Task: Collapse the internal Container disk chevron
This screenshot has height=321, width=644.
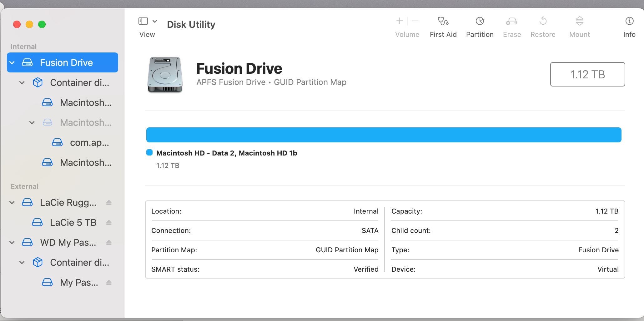Action: point(22,83)
